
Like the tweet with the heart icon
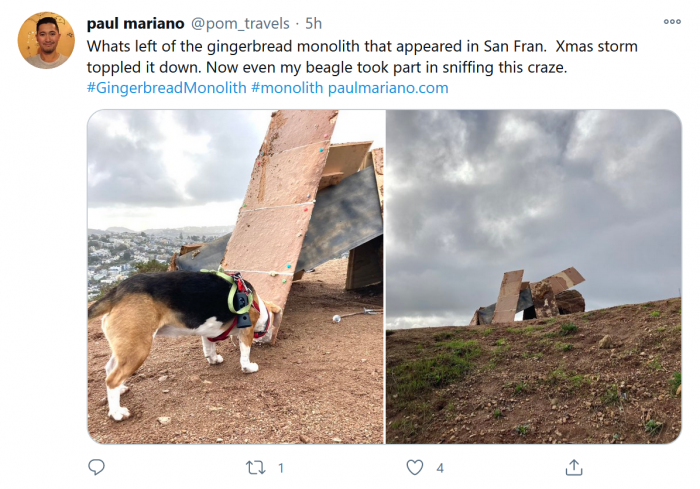[415, 467]
